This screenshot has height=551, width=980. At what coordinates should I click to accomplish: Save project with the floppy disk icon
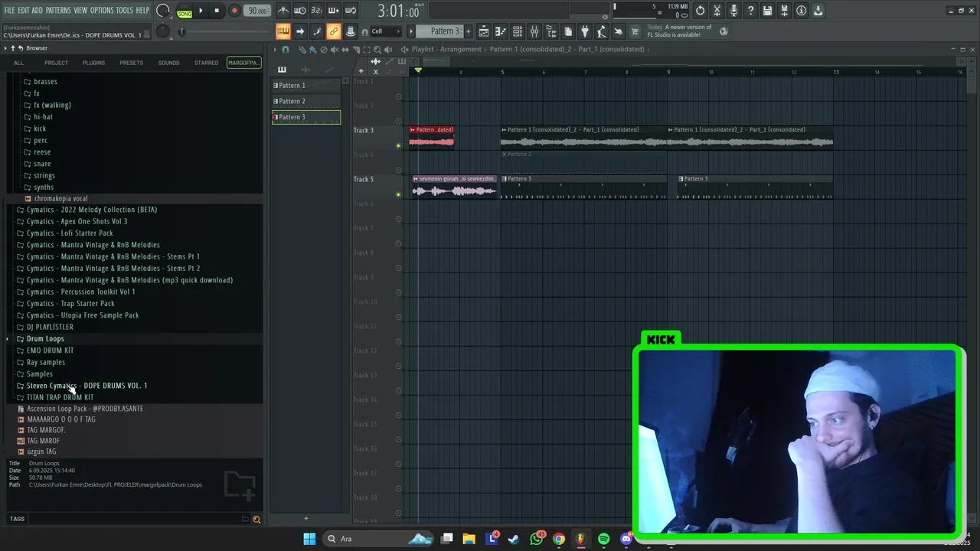click(x=767, y=11)
